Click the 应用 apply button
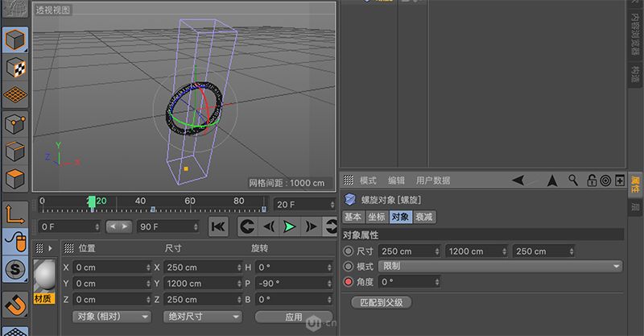Viewport: 644px width, 336px height. tap(293, 317)
